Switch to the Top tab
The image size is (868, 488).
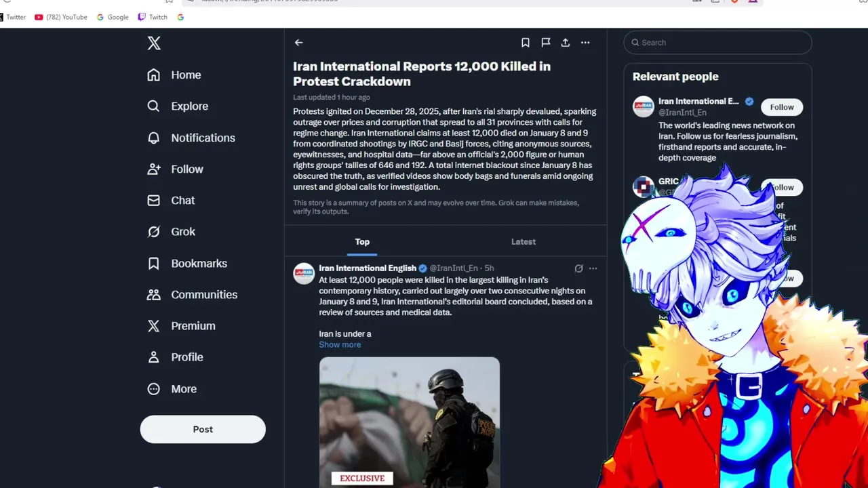click(x=362, y=241)
